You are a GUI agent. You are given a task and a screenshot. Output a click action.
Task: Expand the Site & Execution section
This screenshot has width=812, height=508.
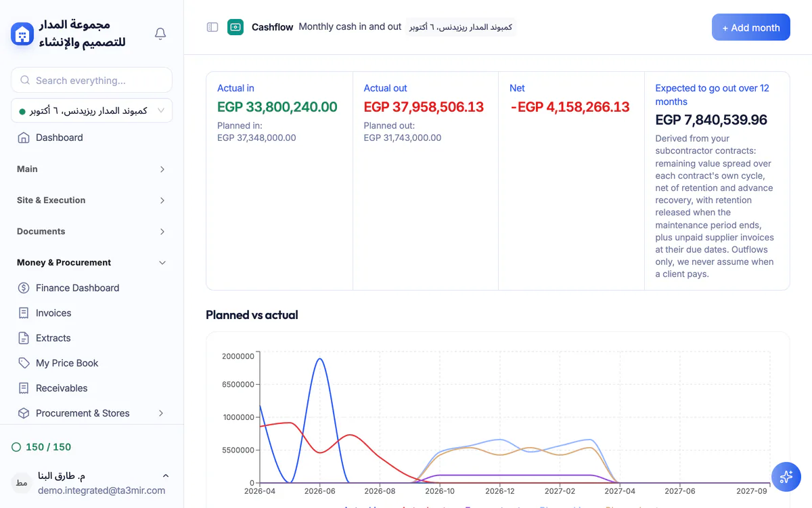click(x=91, y=200)
